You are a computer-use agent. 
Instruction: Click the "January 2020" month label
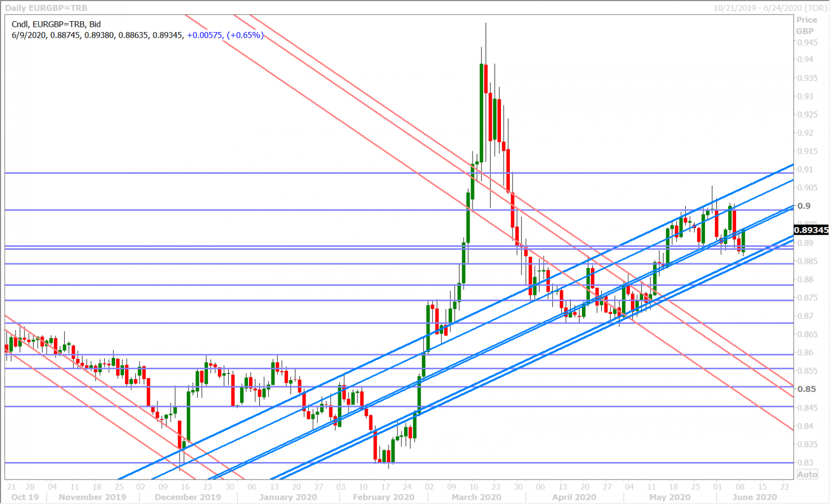click(288, 497)
